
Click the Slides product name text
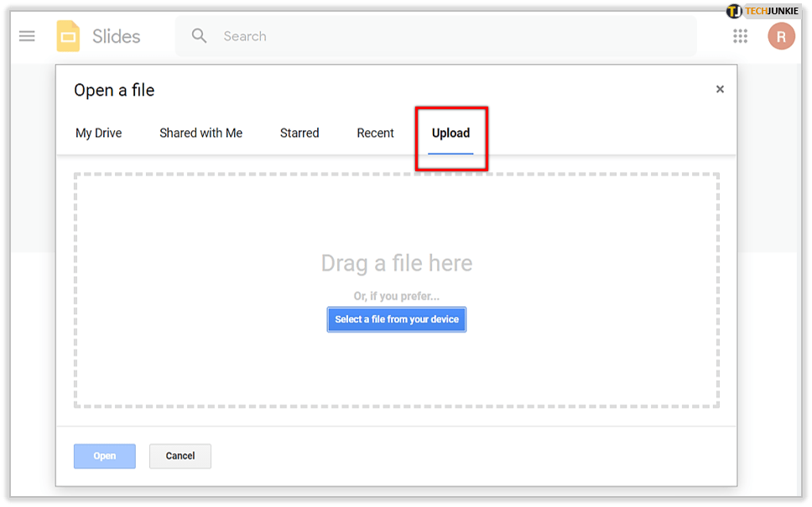point(116,36)
